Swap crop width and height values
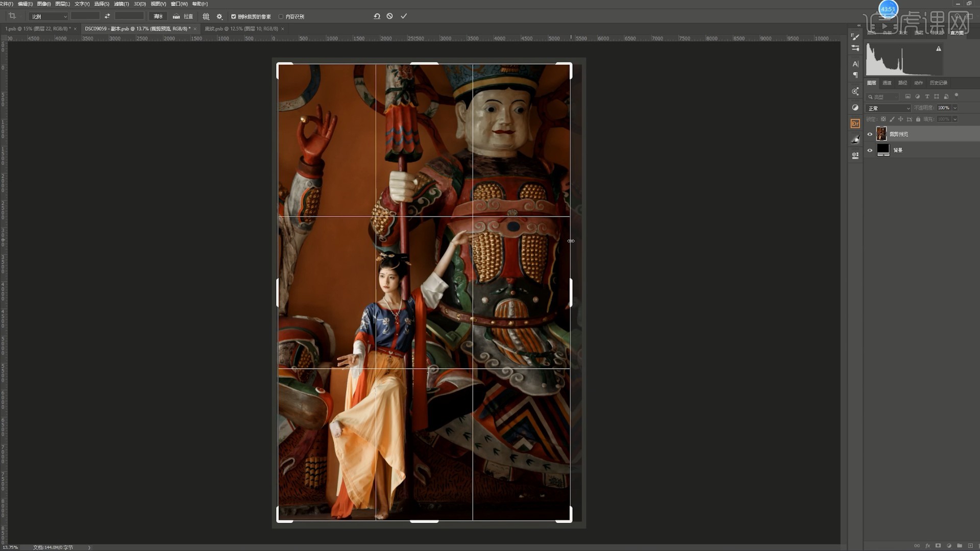The height and width of the screenshot is (551, 980). click(x=107, y=16)
